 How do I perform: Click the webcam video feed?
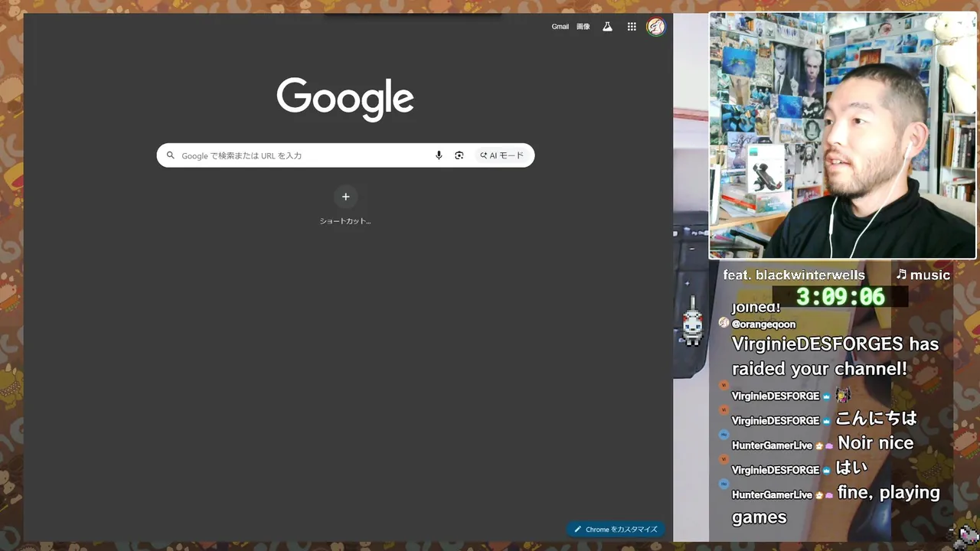(843, 135)
